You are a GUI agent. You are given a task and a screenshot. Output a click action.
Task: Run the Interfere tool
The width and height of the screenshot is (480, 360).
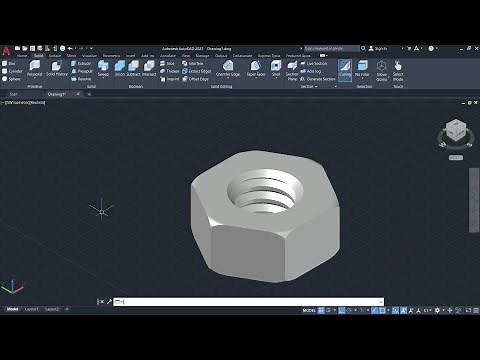(x=192, y=63)
